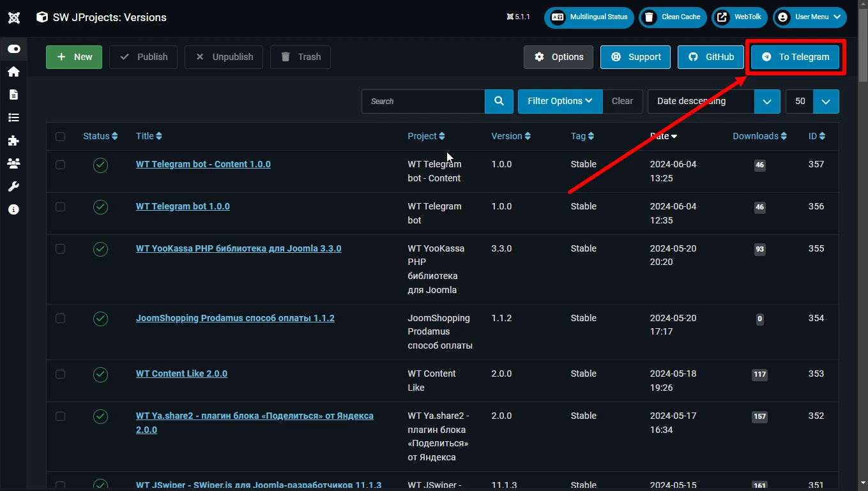Expand the Filter Options dropdown

pyautogui.click(x=560, y=101)
